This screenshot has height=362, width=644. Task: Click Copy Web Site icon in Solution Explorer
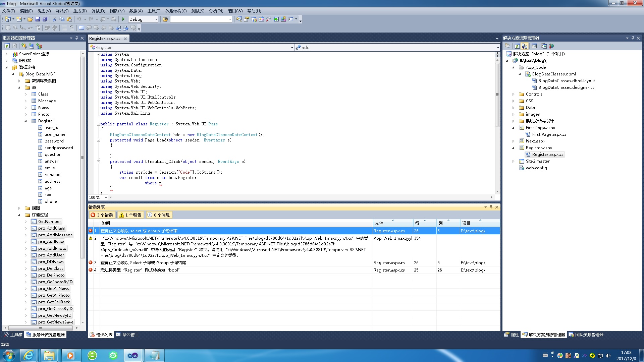pos(544,46)
